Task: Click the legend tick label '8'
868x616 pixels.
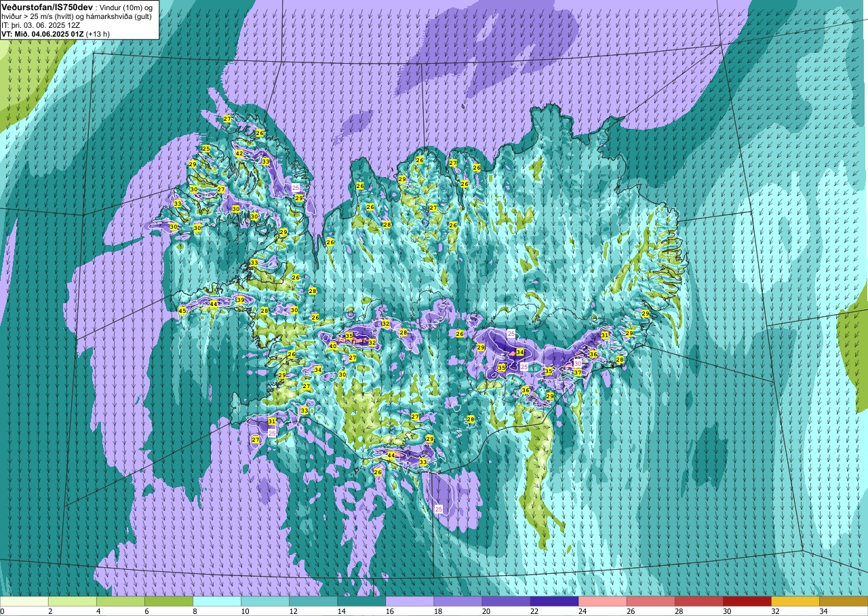Action: (194, 611)
